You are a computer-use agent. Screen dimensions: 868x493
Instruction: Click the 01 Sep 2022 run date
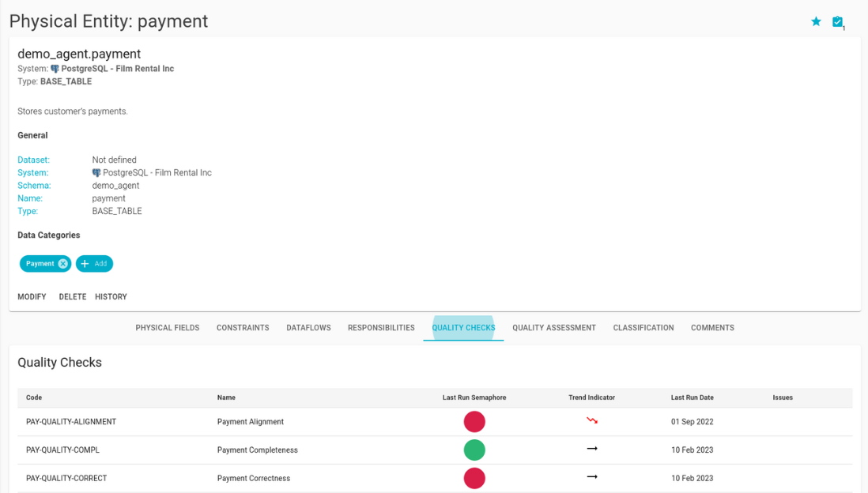point(692,422)
